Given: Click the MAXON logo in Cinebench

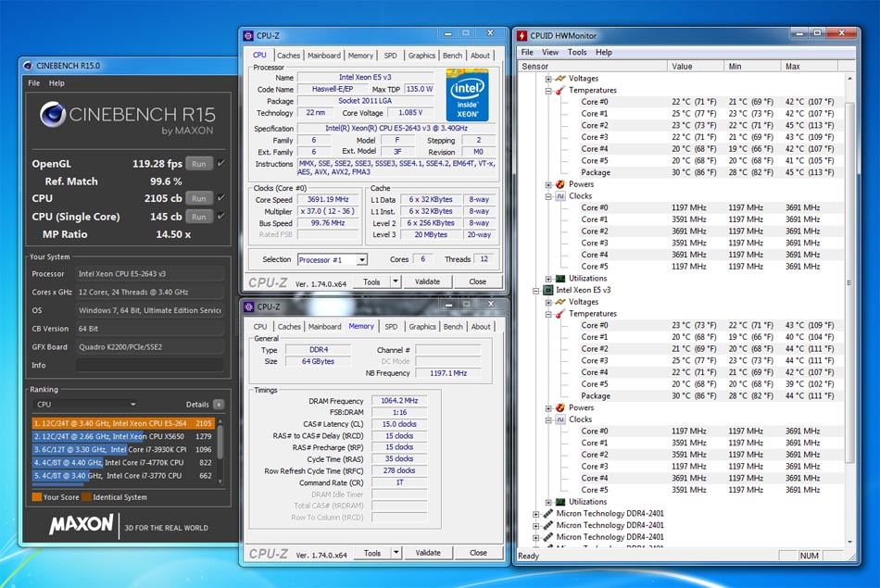Looking at the screenshot, I should [x=82, y=525].
